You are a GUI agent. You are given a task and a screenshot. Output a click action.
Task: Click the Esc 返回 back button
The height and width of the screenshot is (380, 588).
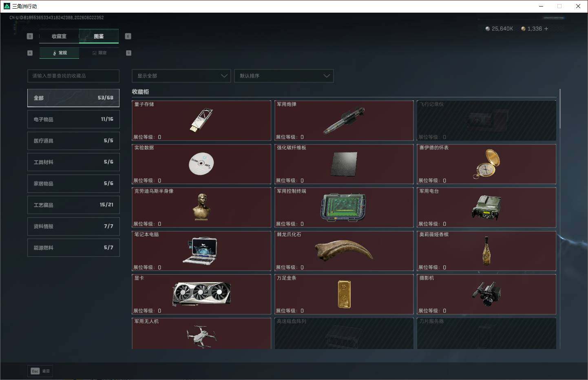(40, 371)
